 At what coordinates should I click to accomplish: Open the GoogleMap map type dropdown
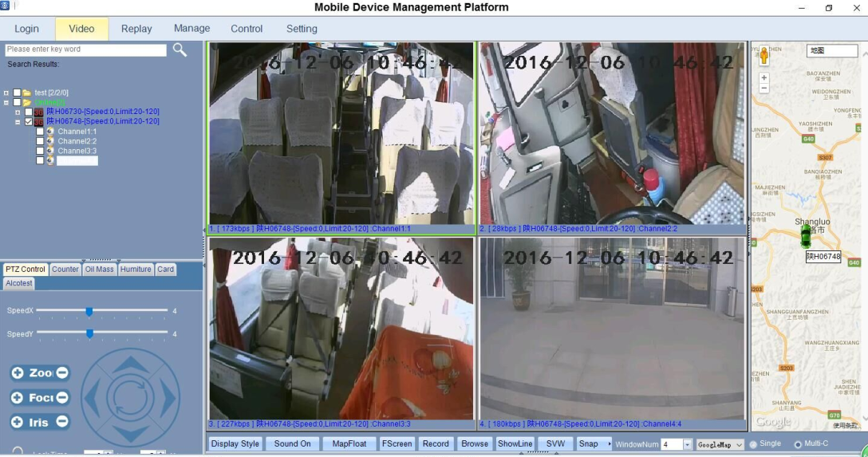click(739, 444)
